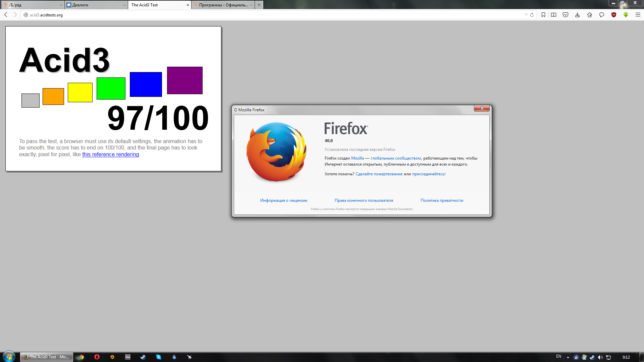644x362 pixels.
Task: Open Windows Start menu orb
Action: pos(9,356)
